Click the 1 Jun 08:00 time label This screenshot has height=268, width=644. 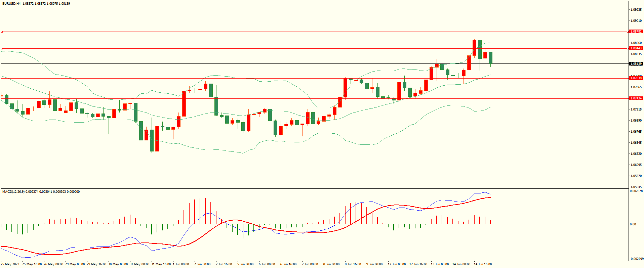tap(181, 264)
